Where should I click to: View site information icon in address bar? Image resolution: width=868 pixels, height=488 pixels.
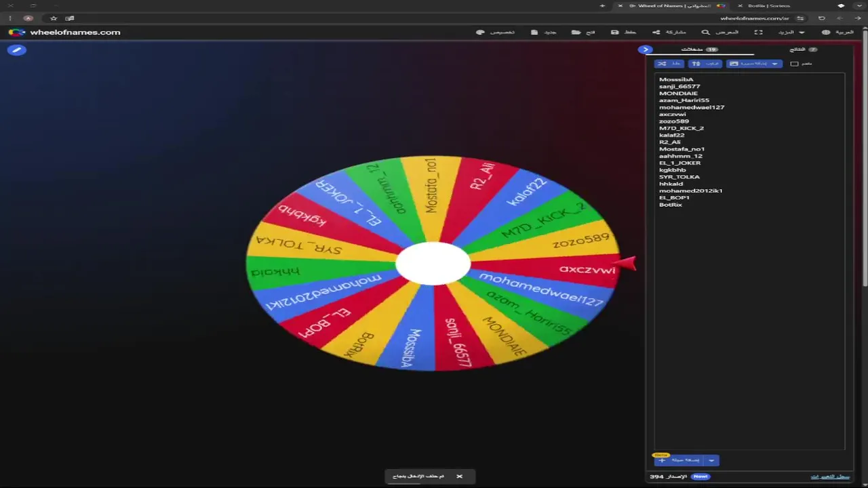point(801,18)
